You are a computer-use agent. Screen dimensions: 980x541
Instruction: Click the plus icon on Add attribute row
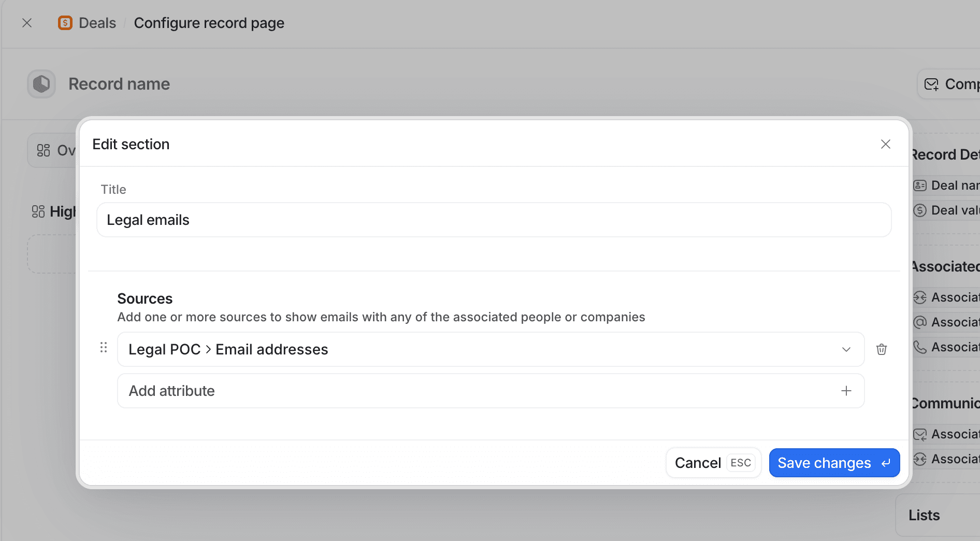click(x=846, y=390)
